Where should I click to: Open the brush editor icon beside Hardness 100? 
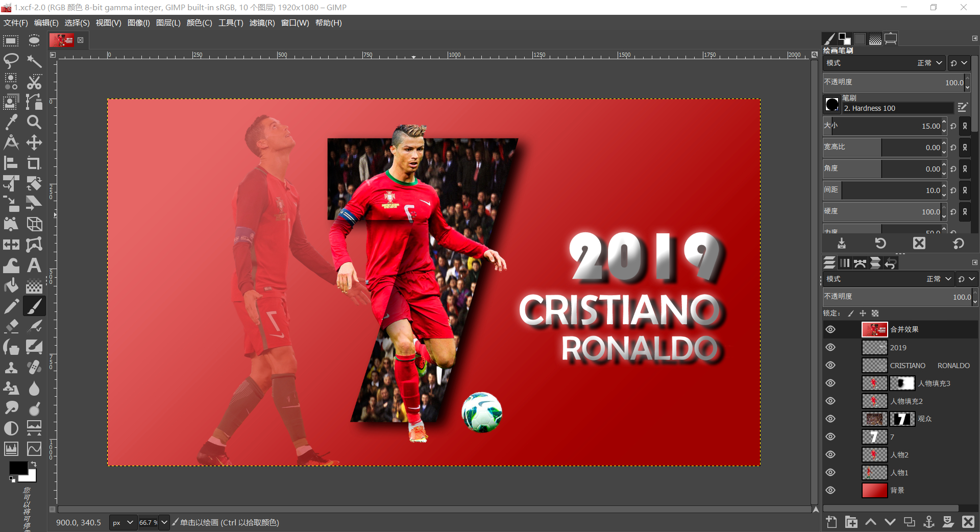pos(963,107)
